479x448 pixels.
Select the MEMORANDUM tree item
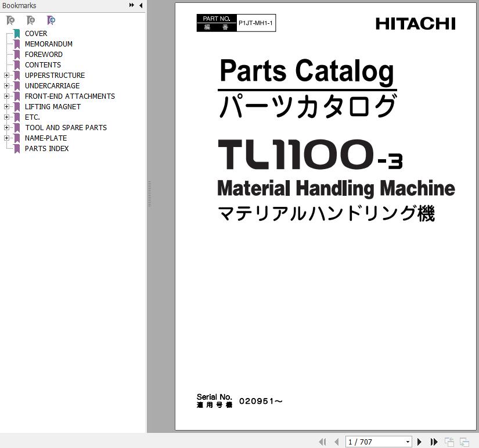48,44
